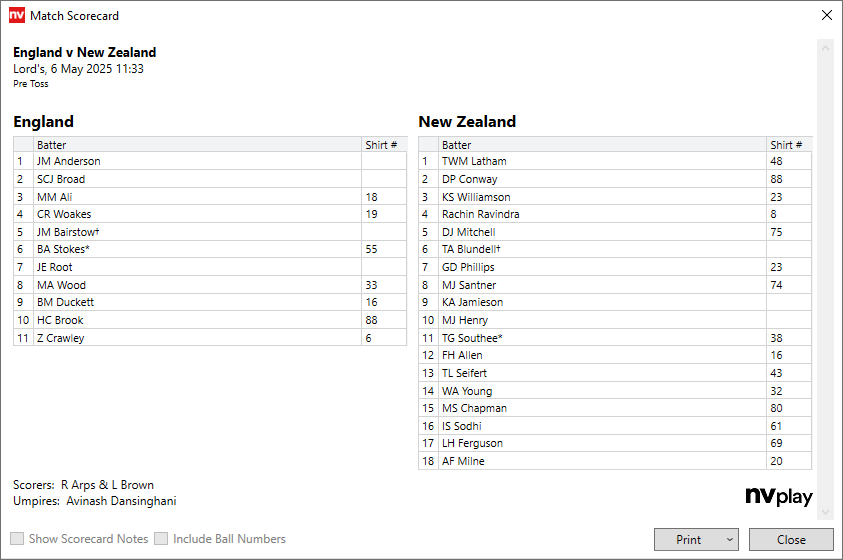Select TG Southee row in New Zealand list
This screenshot has width=843, height=560.
coord(602,338)
